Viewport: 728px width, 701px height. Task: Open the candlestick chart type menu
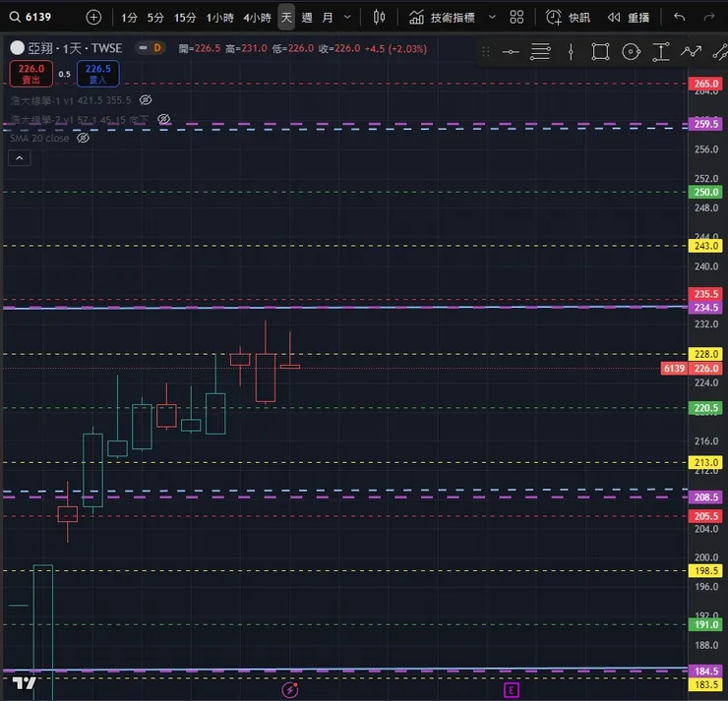click(379, 18)
